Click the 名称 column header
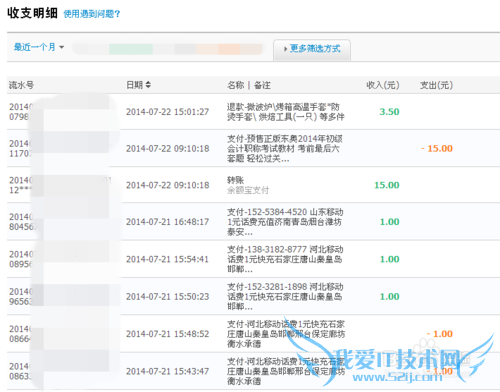The height and width of the screenshot is (392, 500). click(236, 85)
